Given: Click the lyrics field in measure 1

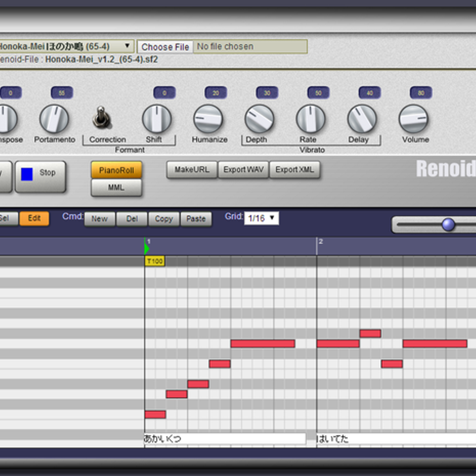Looking at the screenshot, I should pos(225,439).
